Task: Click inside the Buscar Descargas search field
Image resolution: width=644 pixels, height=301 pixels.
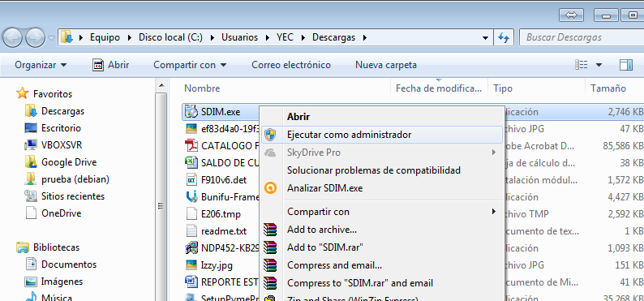Action: [x=582, y=37]
